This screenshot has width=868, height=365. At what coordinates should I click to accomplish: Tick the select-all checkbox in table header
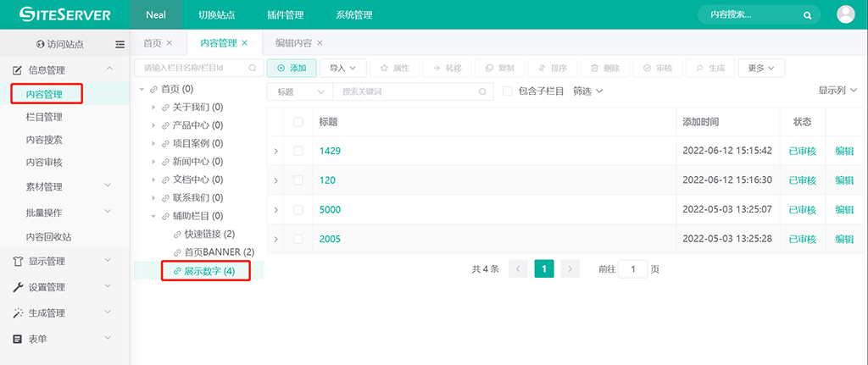tap(298, 122)
